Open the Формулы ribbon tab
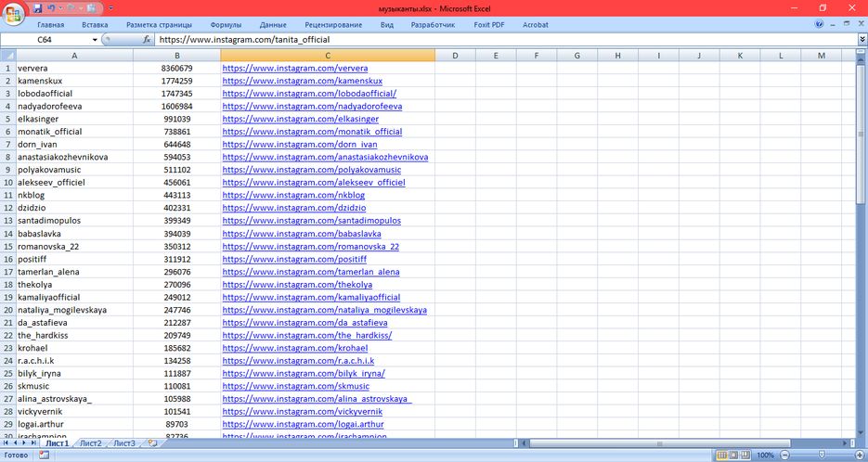The height and width of the screenshot is (462, 868). (x=226, y=25)
